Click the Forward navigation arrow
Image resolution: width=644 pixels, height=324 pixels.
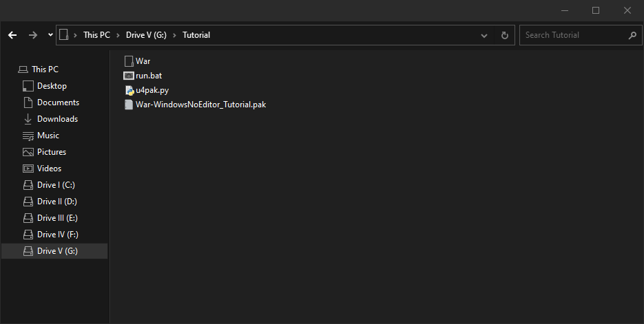33,35
